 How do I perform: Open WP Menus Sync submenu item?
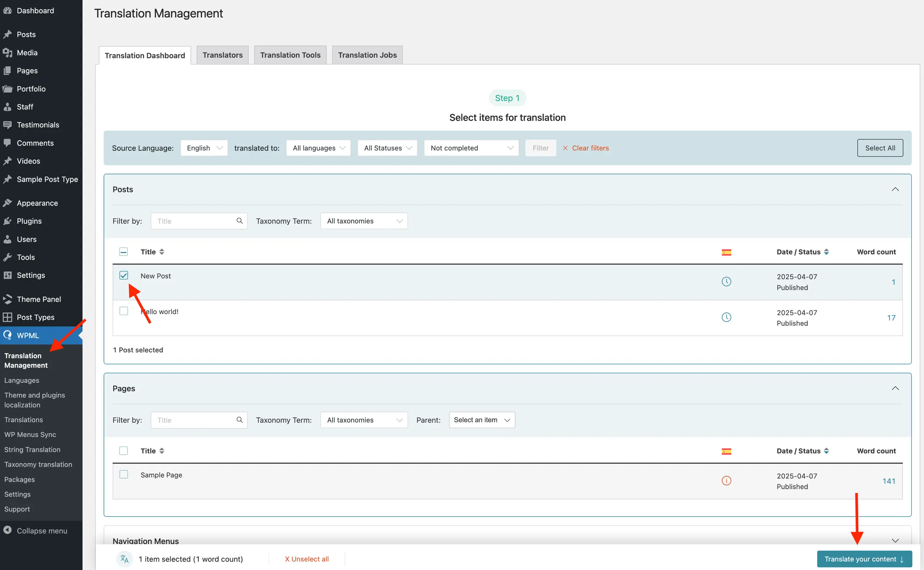point(30,434)
